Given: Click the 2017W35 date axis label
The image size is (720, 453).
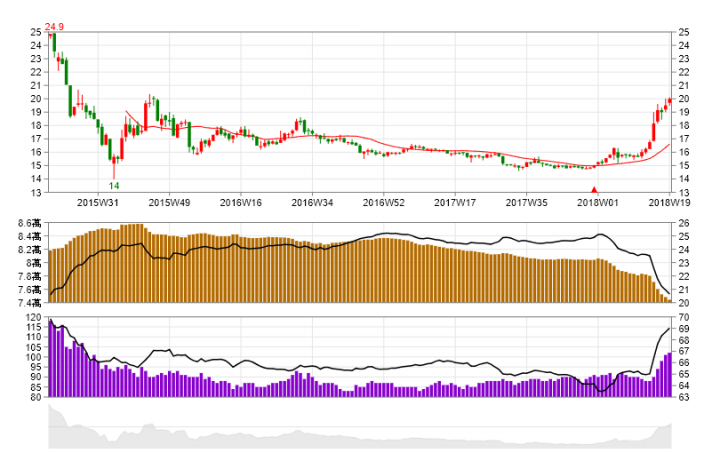Looking at the screenshot, I should [527, 202].
